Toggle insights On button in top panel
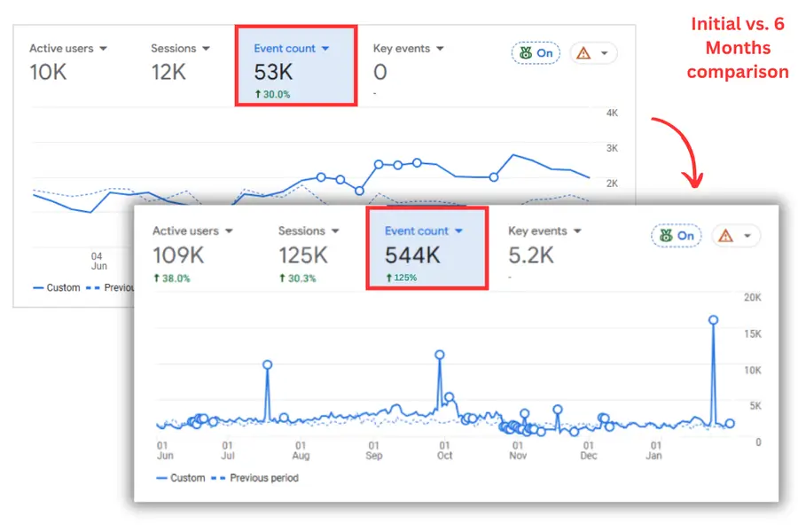 point(536,53)
